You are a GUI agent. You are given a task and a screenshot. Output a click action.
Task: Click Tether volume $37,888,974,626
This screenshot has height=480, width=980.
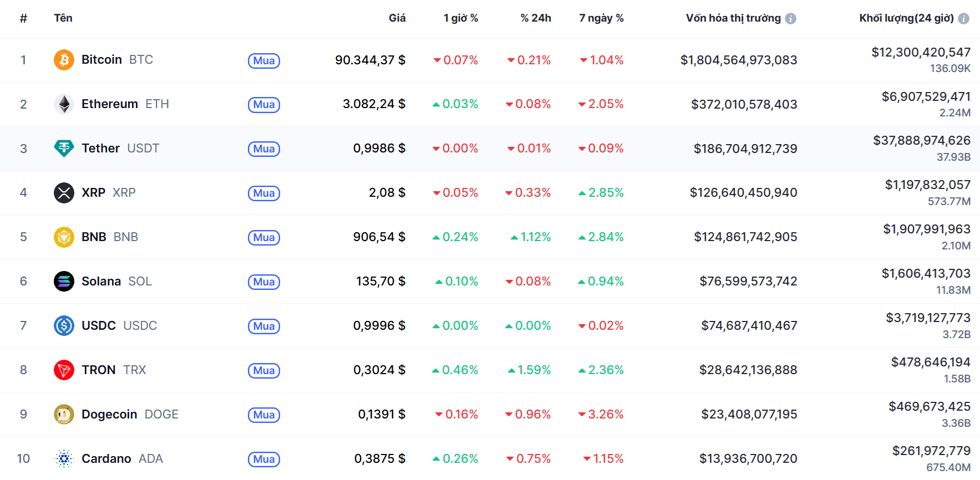(922, 140)
